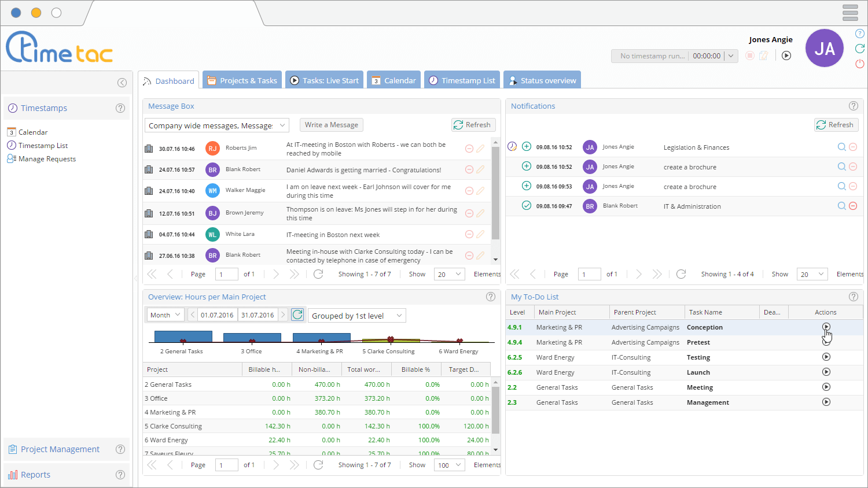This screenshot has width=868, height=488.
Task: Open the Grouped by 1st level dropdown
Action: (356, 316)
